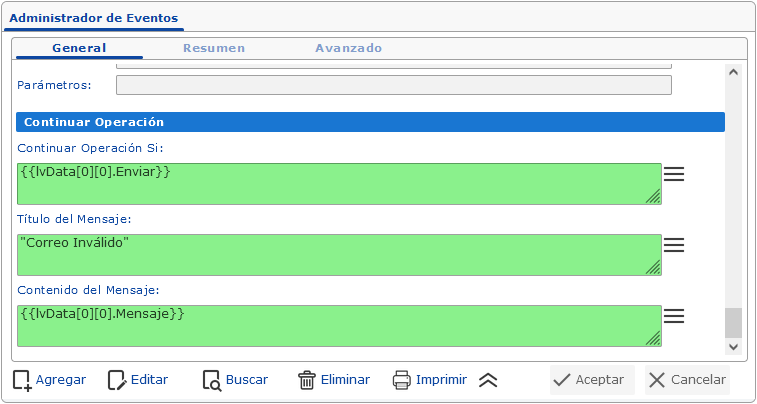Click the Imprimir label
Screen dimensions: 757x404
[x=441, y=380]
